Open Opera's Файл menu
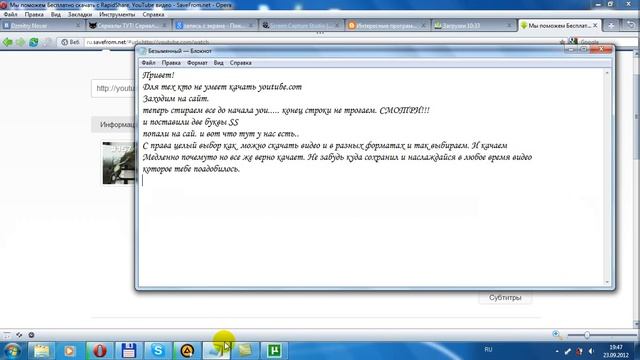 [11, 14]
